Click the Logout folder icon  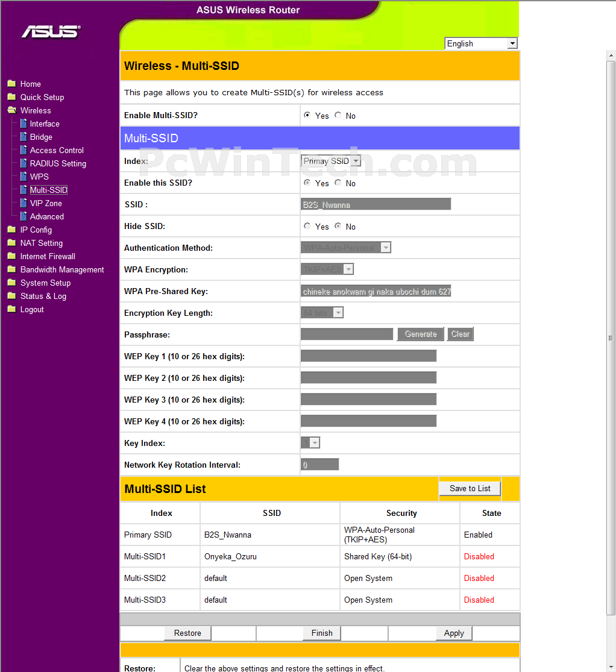[12, 309]
